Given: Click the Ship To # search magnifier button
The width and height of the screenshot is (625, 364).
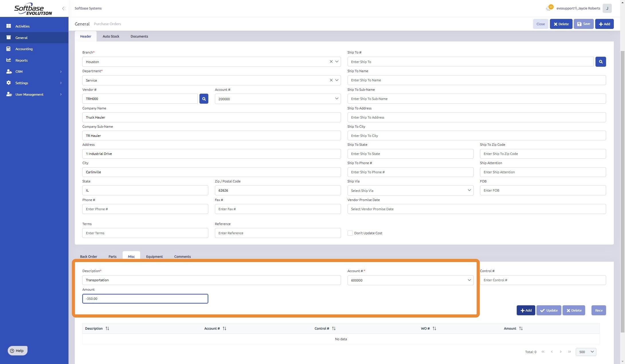Looking at the screenshot, I should (600, 62).
